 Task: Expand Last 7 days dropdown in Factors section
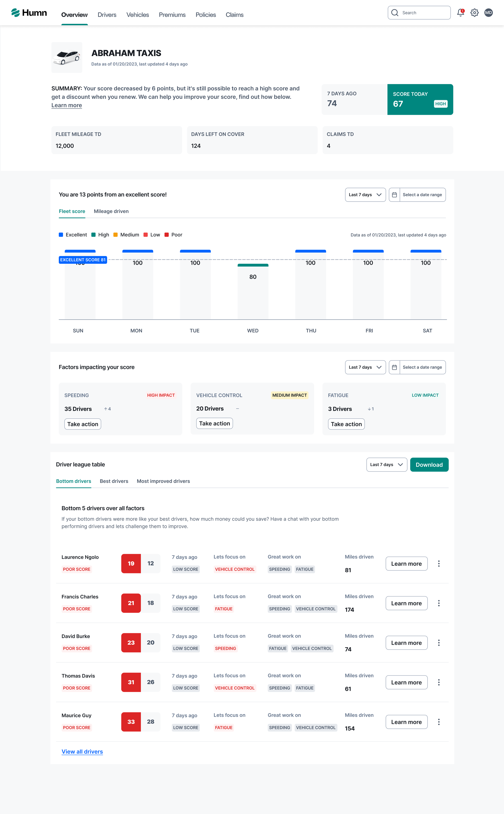(365, 367)
